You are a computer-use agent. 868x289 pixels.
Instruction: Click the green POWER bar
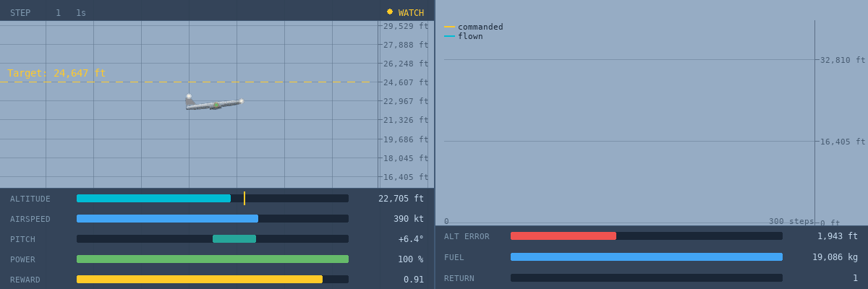(213, 259)
